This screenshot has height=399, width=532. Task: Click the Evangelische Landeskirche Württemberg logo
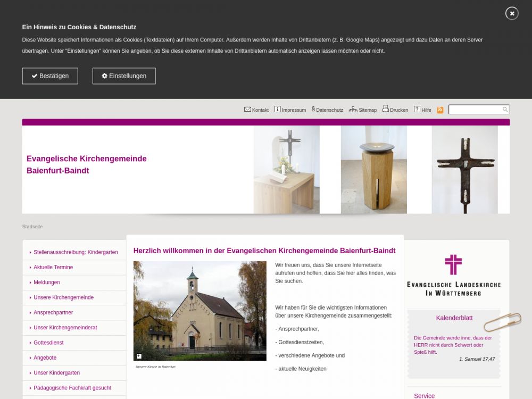pos(453,275)
